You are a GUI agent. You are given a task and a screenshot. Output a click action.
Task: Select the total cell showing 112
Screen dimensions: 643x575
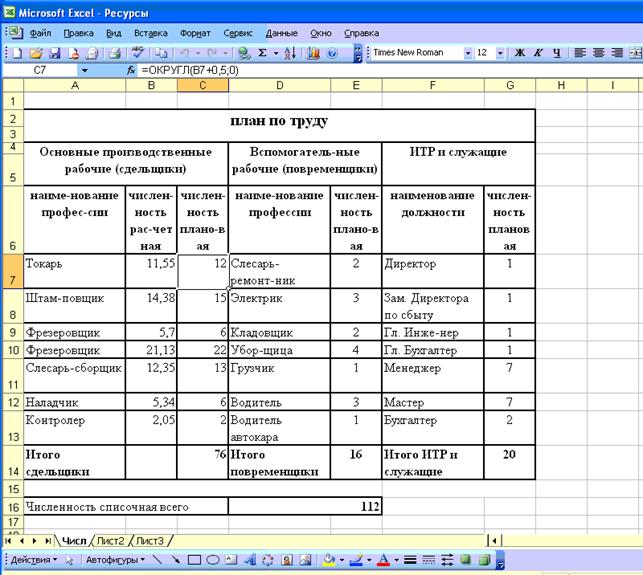point(305,507)
